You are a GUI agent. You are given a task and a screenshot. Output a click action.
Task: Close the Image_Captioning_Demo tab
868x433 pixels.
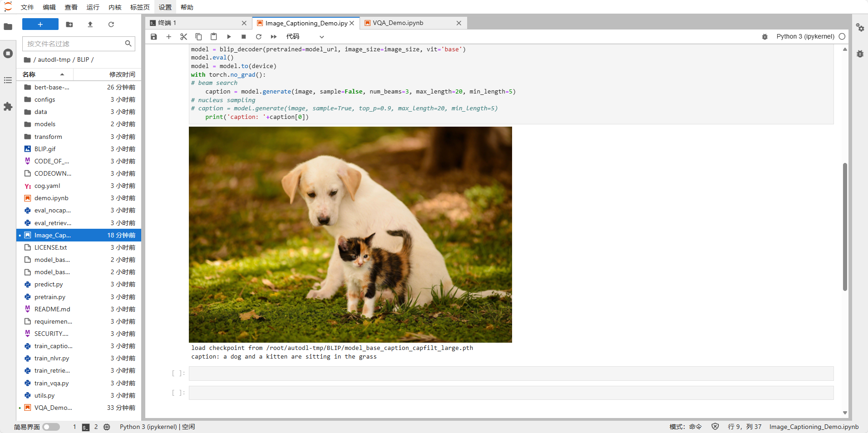pyautogui.click(x=352, y=23)
